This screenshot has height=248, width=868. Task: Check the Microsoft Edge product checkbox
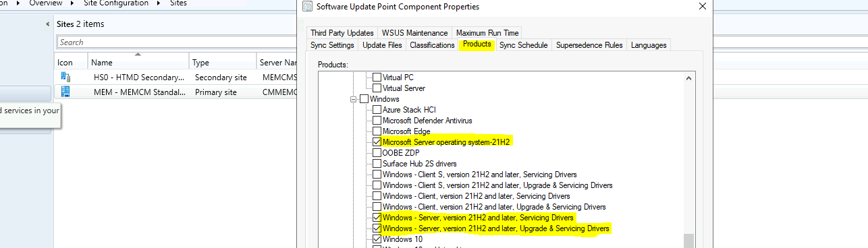(377, 131)
